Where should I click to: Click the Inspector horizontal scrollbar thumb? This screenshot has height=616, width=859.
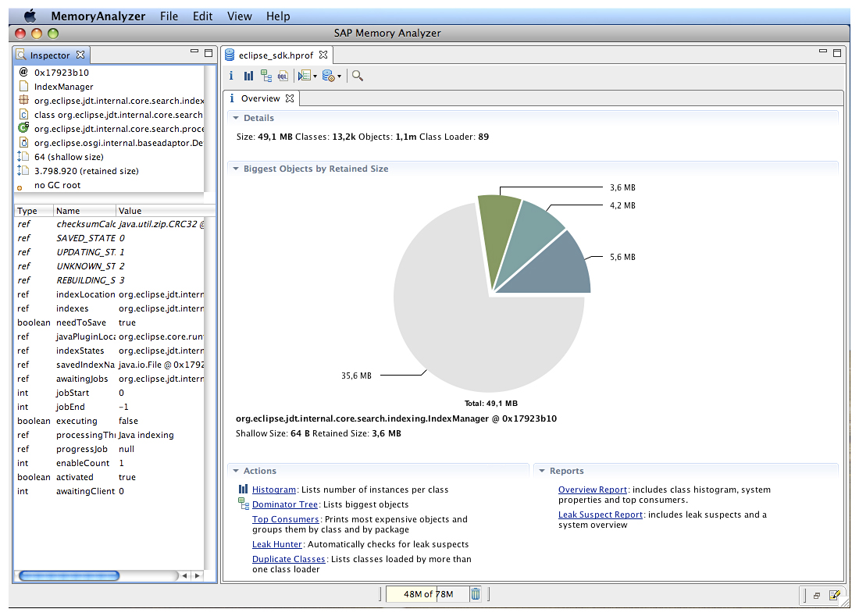tap(69, 575)
